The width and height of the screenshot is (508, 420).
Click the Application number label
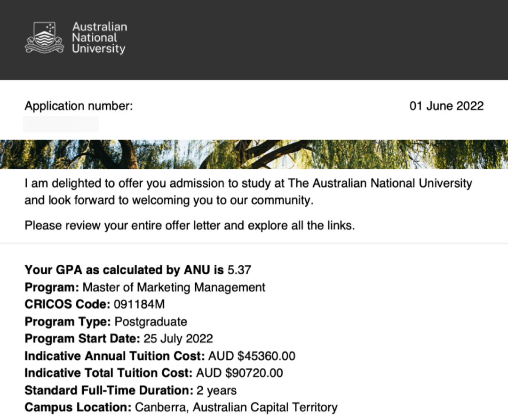pos(79,106)
